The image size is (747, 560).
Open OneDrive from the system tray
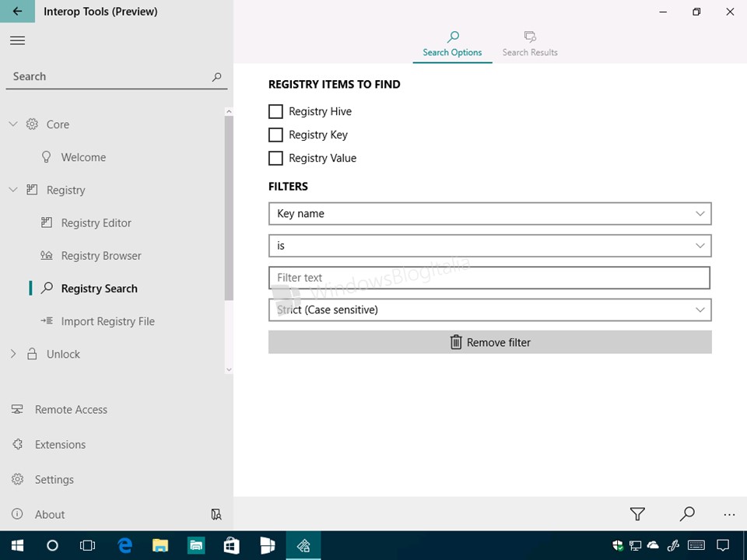653,545
